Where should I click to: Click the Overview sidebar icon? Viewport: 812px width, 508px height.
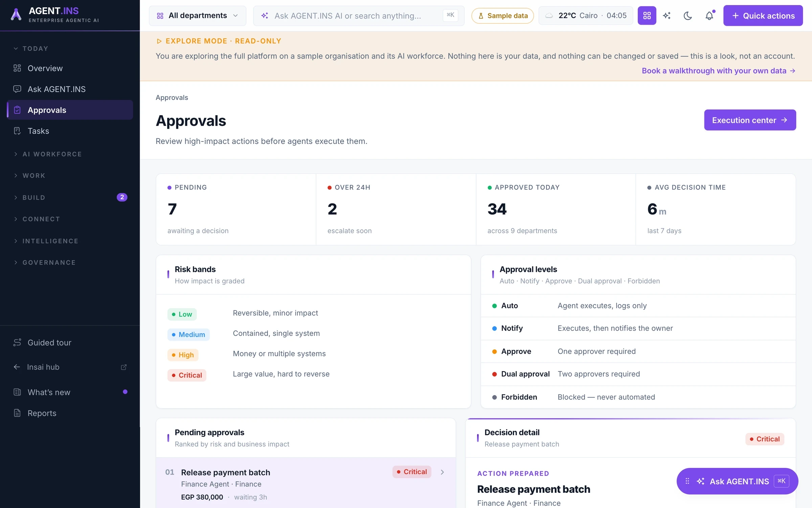coord(17,68)
